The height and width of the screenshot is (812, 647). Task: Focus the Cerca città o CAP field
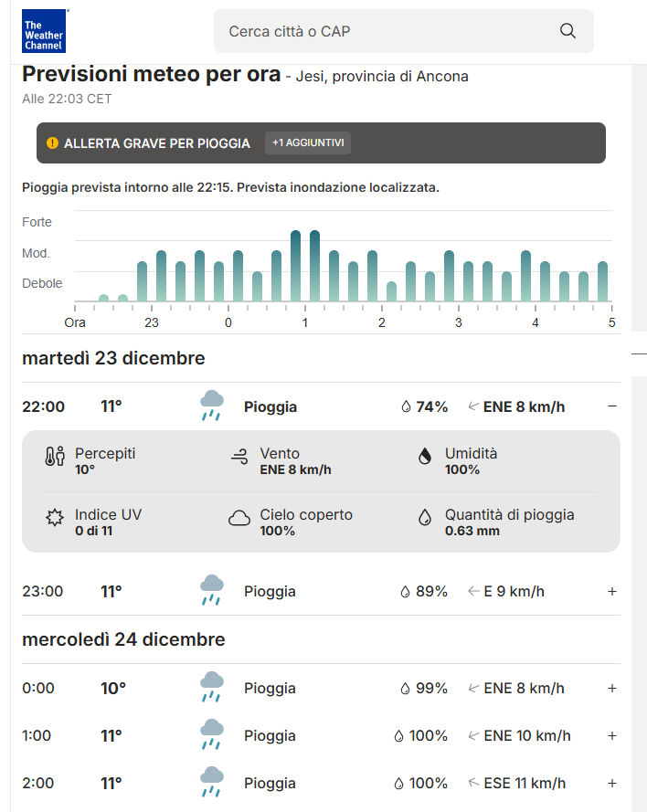(x=384, y=31)
